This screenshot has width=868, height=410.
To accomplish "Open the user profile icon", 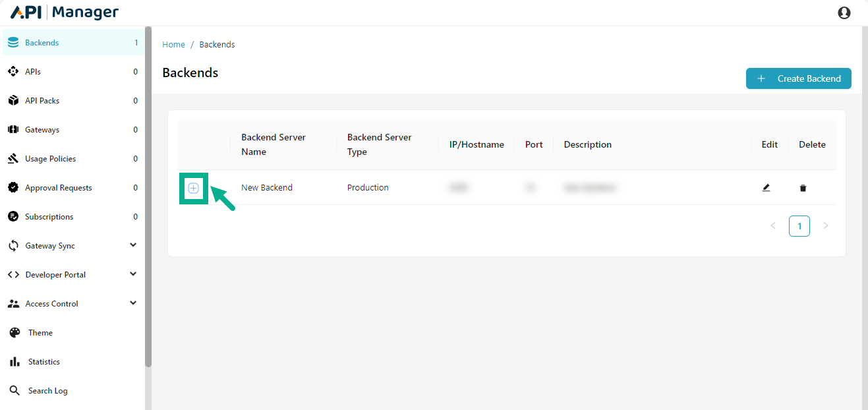I will [844, 13].
